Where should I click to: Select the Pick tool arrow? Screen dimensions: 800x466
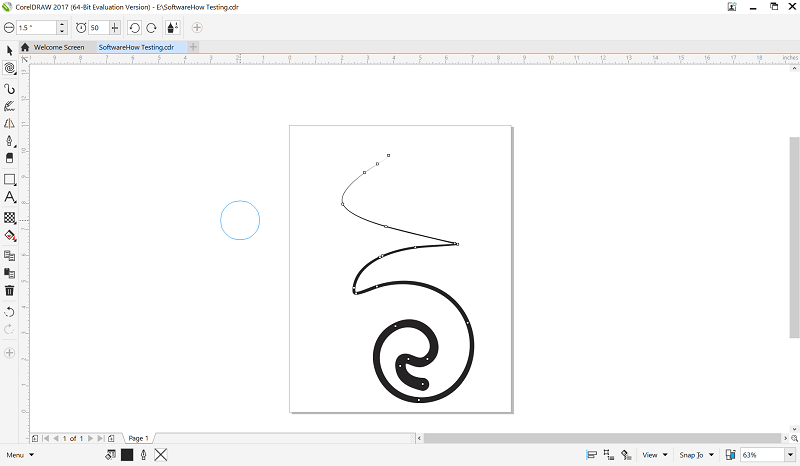tap(9, 50)
